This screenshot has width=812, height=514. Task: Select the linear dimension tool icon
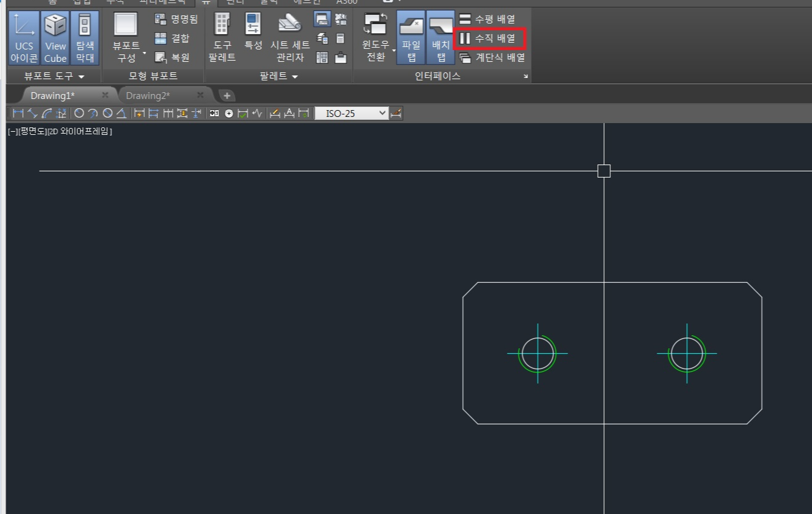pos(17,113)
